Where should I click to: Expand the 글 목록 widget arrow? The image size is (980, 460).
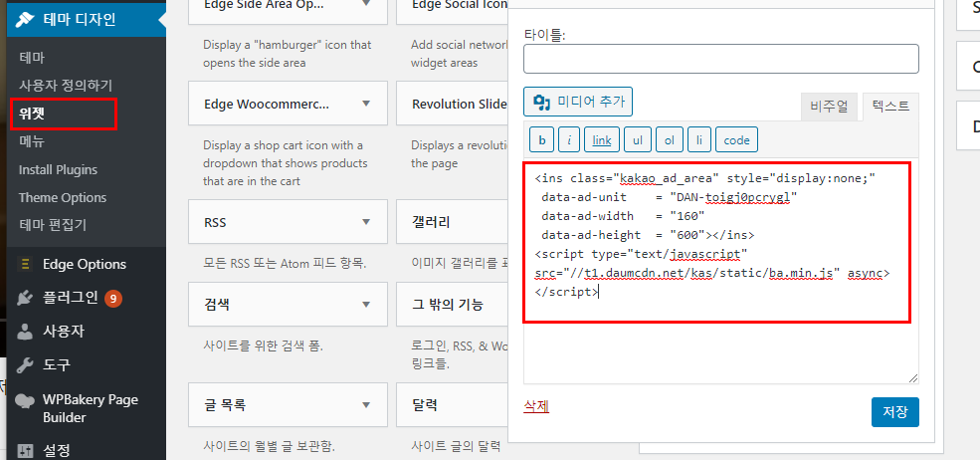pyautogui.click(x=366, y=405)
